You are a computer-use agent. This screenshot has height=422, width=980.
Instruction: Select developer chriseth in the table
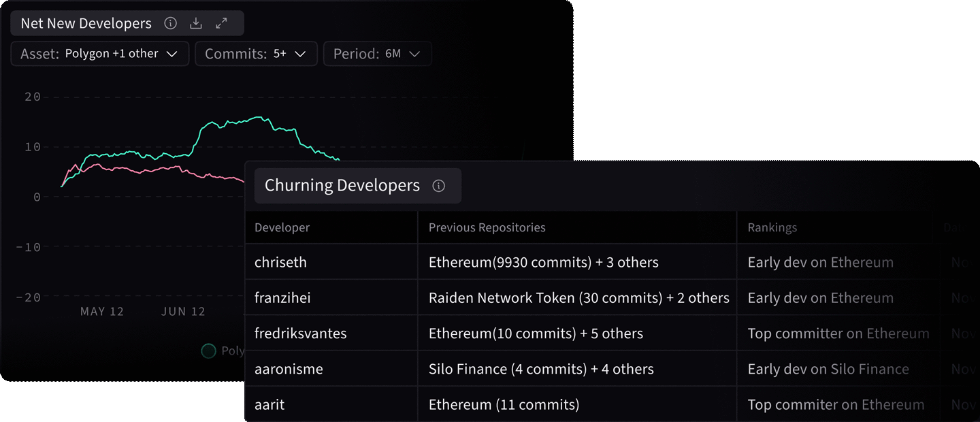tap(280, 262)
